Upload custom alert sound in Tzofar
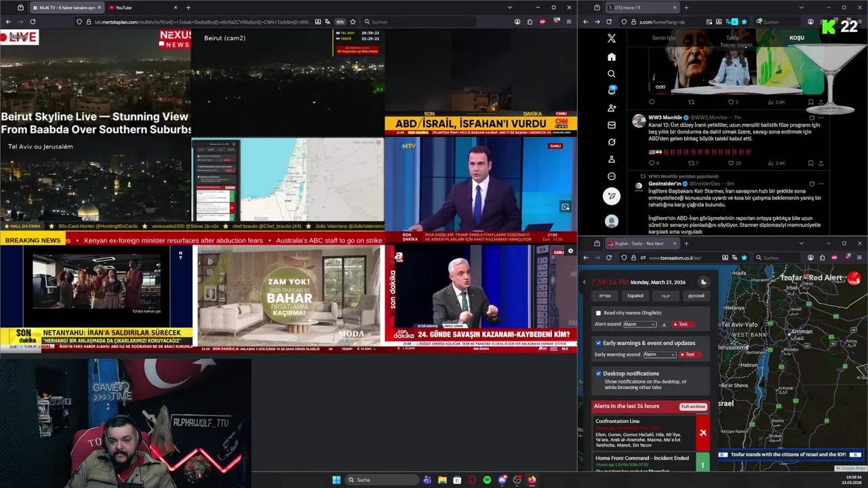Screen dimensions: 868x488 pyautogui.click(x=664, y=324)
